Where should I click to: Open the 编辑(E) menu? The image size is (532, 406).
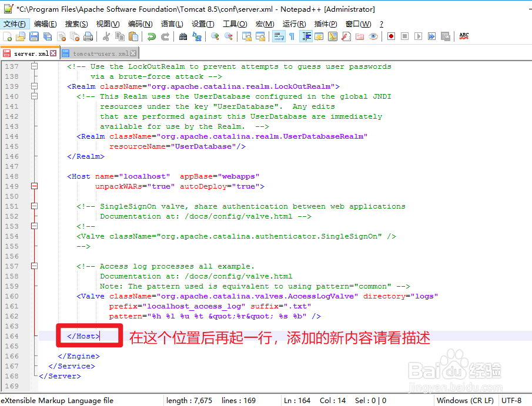(45, 24)
